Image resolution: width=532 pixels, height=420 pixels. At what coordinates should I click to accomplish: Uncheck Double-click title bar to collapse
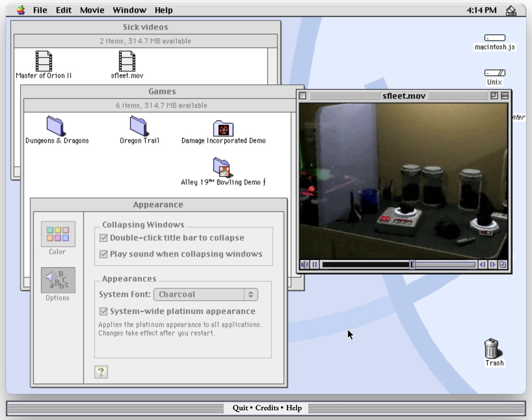(x=103, y=238)
